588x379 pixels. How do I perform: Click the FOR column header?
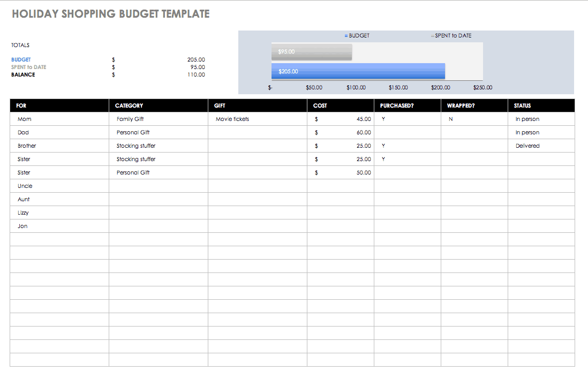[59, 105]
